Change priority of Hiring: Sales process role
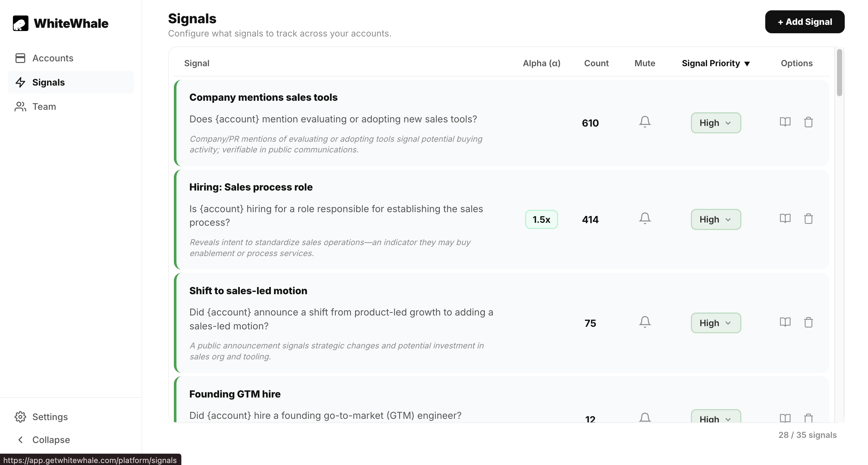 pos(716,220)
